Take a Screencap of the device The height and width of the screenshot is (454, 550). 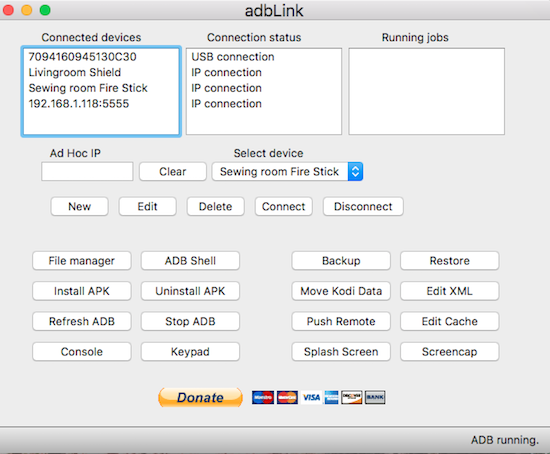coord(449,352)
